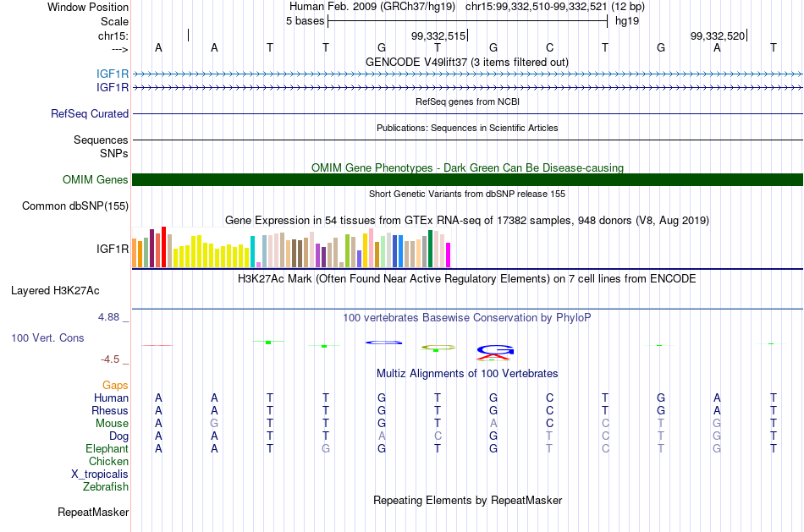Select the Mouse species row label

(x=112, y=424)
